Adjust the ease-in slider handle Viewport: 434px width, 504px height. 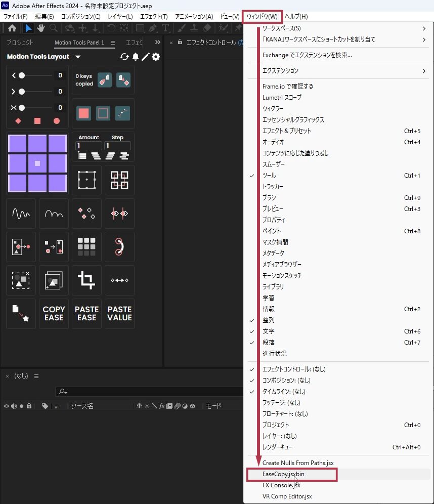point(22,75)
